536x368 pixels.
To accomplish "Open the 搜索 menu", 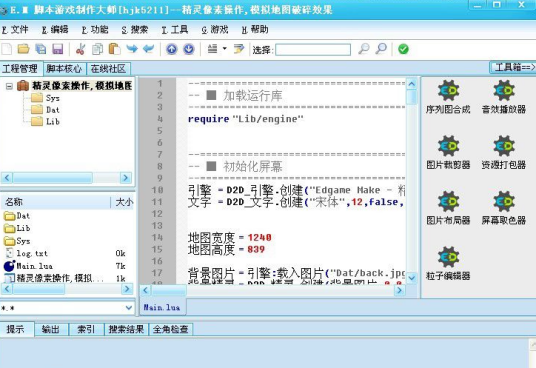I will click(x=135, y=30).
